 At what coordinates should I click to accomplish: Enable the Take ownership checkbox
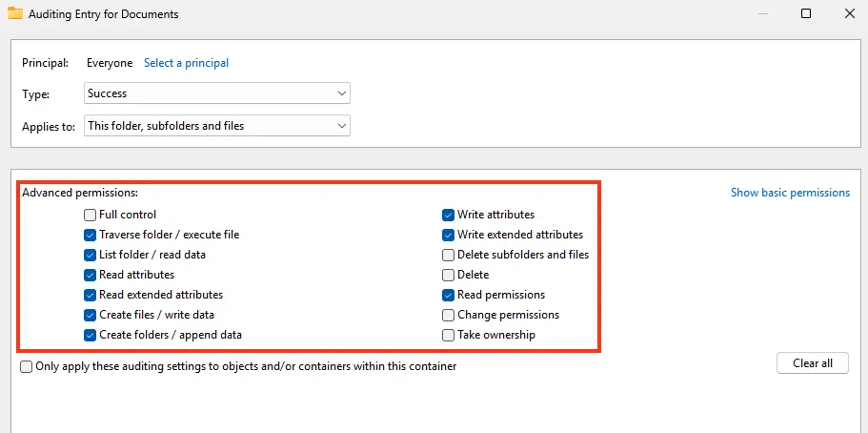449,335
